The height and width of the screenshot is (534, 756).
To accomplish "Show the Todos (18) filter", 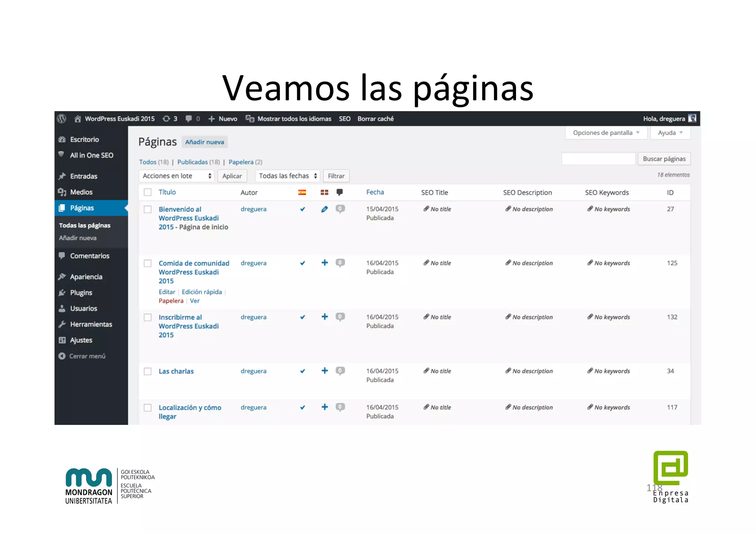I will pos(154,162).
